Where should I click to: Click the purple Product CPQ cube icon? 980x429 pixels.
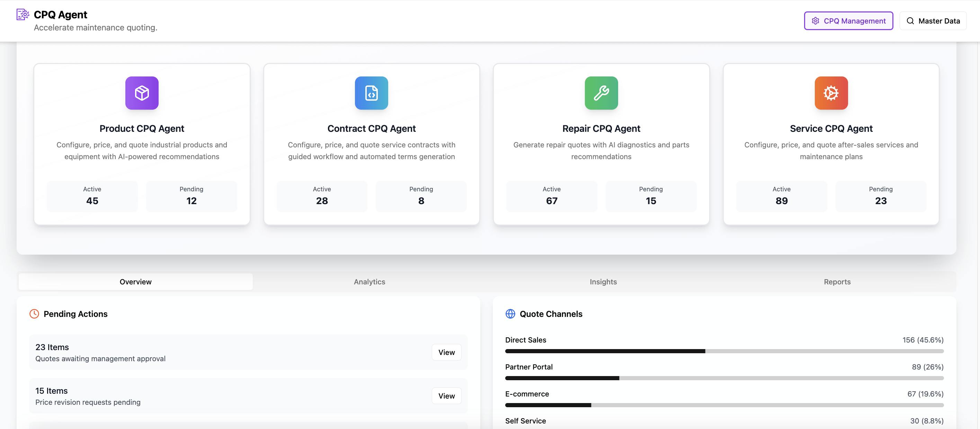click(142, 93)
